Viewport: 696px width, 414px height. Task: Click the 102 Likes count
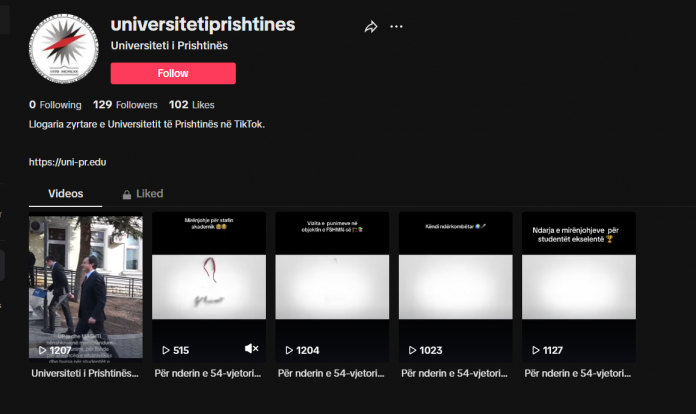coord(191,105)
